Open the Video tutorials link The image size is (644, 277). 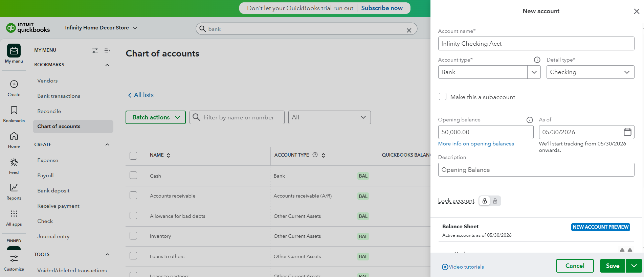(466, 267)
